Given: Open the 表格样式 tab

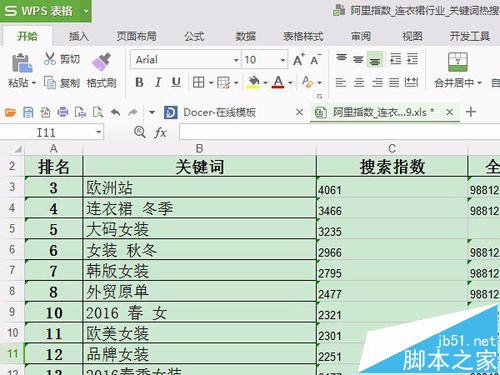Looking at the screenshot, I should click(x=303, y=36).
